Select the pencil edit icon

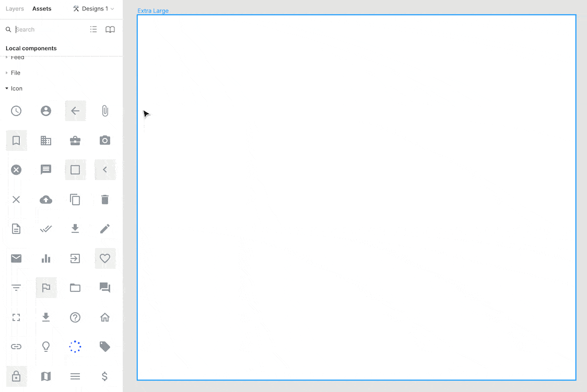[x=105, y=229]
